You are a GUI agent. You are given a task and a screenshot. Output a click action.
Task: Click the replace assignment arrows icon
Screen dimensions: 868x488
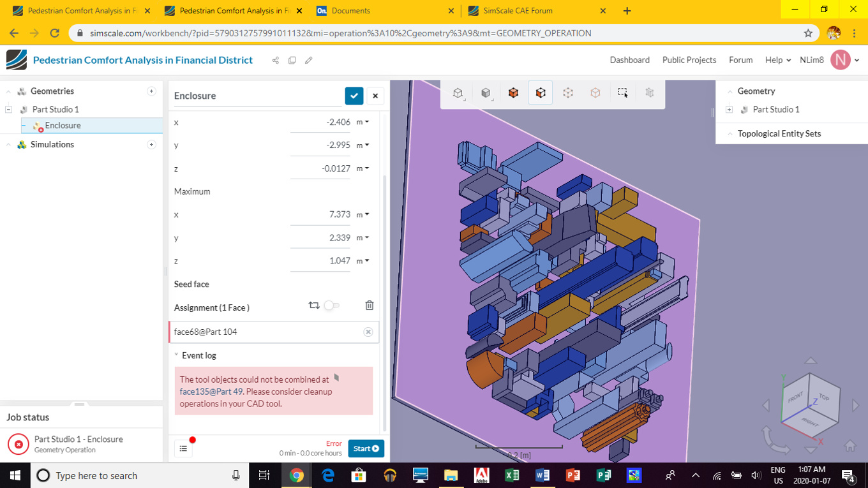[x=313, y=306]
